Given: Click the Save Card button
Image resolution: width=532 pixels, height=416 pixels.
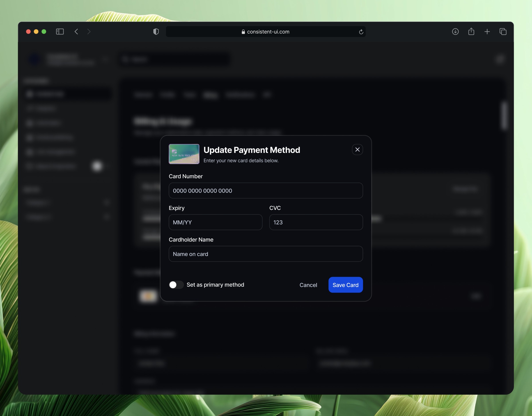Looking at the screenshot, I should (x=345, y=285).
